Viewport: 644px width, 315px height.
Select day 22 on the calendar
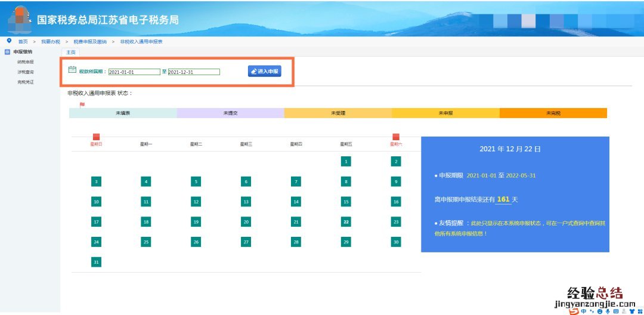click(x=346, y=222)
